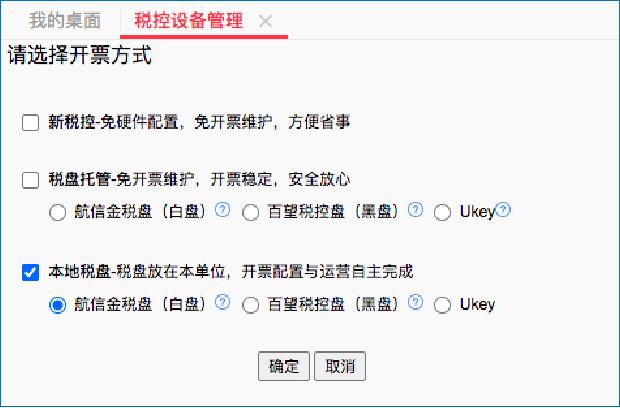Choose 百望税控盘（黑盘） under 税盘托管

point(251,213)
